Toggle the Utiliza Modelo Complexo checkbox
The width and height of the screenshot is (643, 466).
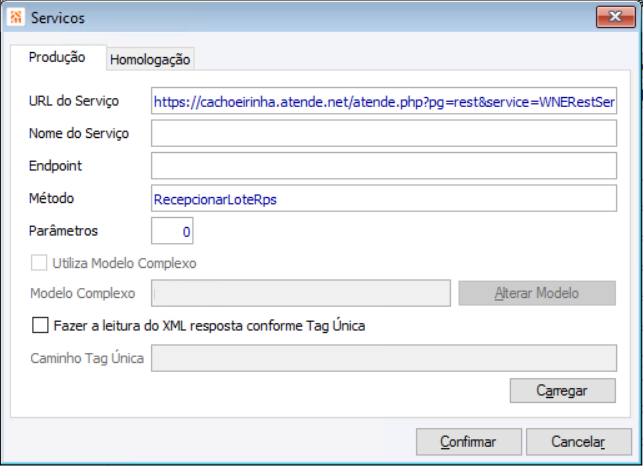tap(40, 264)
